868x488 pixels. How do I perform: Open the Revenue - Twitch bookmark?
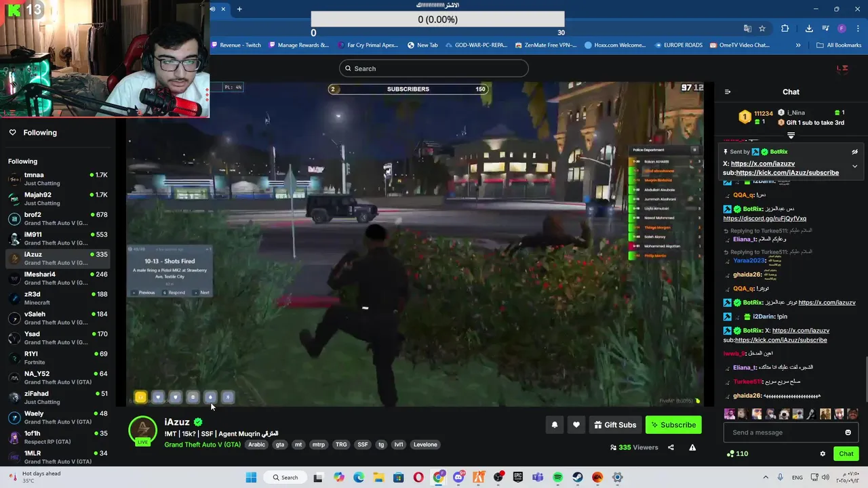pos(237,45)
